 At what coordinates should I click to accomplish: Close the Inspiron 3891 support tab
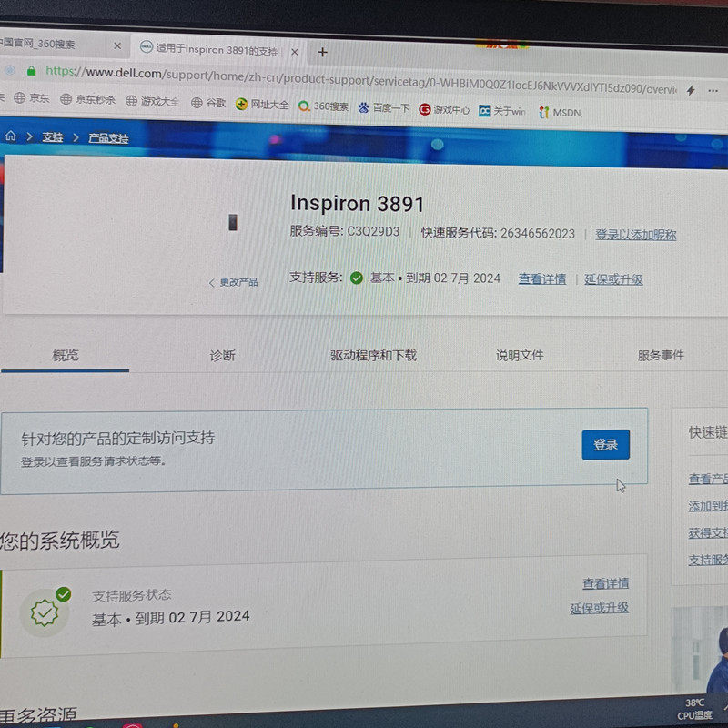tap(294, 52)
